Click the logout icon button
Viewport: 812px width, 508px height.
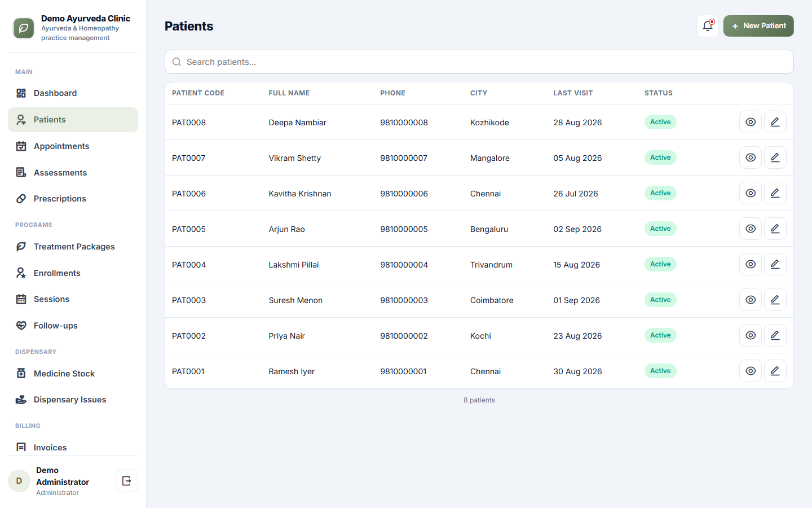pos(127,481)
